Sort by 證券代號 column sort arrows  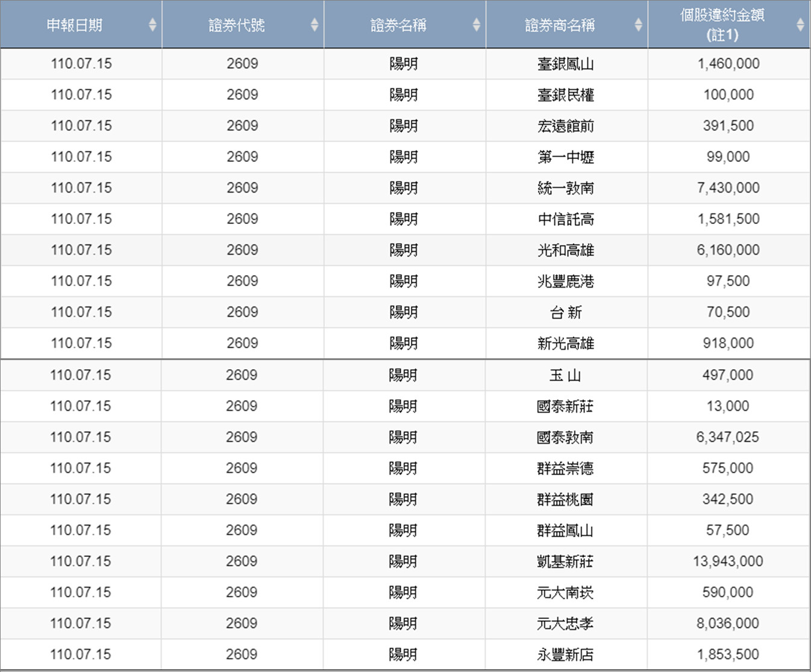coord(315,25)
